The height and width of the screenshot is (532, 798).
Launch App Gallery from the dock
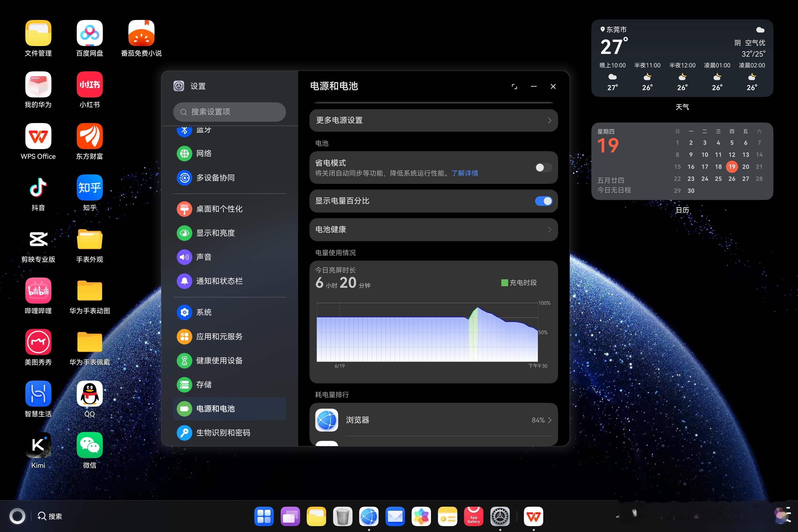[474, 516]
